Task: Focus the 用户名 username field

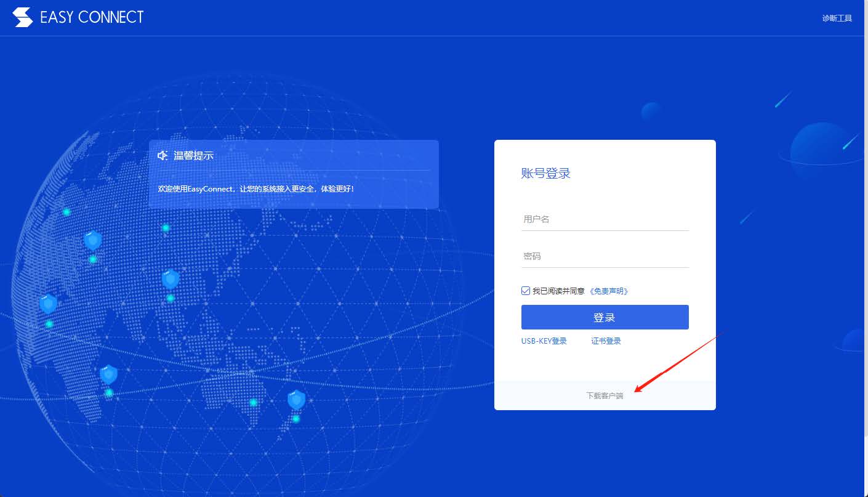Action: coord(605,219)
